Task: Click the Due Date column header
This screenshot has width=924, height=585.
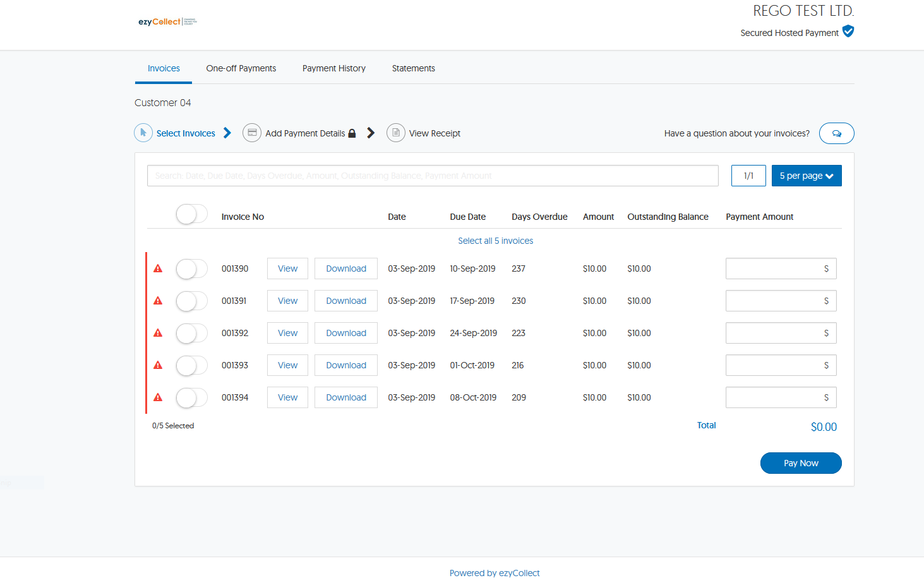Action: click(x=468, y=217)
